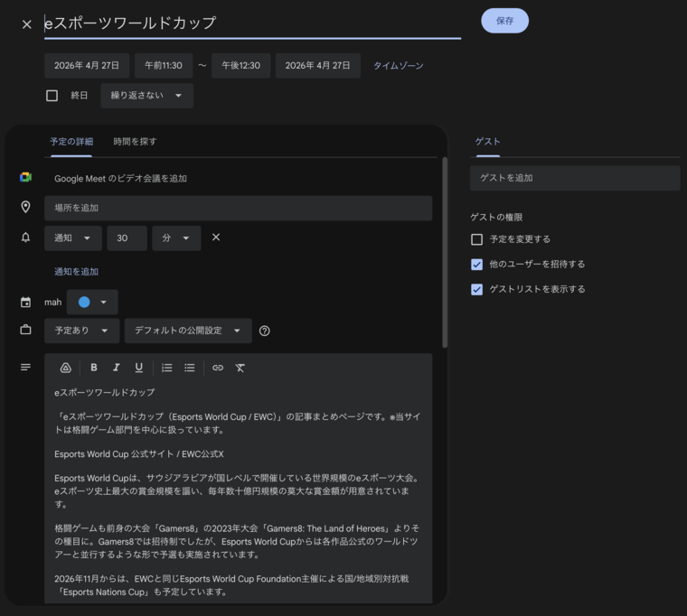687x616 pixels.
Task: Toggle the 終日 all-day checkbox
Action: (52, 96)
